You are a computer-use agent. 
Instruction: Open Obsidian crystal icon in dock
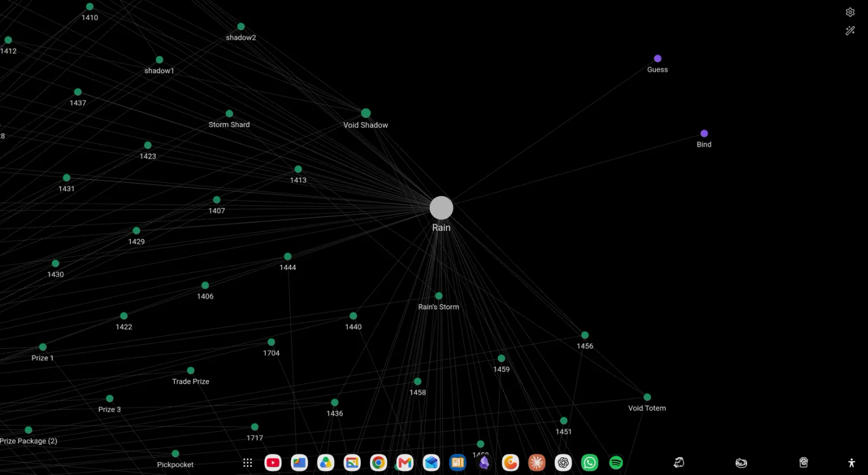click(484, 463)
